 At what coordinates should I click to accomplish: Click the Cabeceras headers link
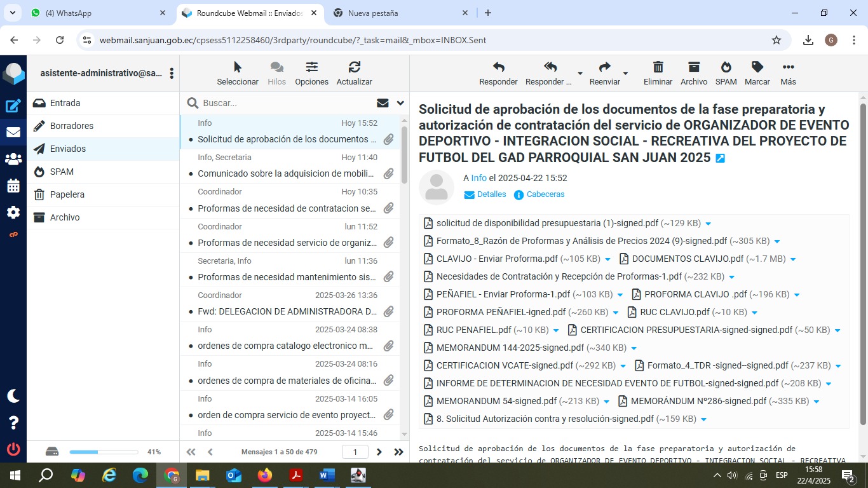point(545,194)
